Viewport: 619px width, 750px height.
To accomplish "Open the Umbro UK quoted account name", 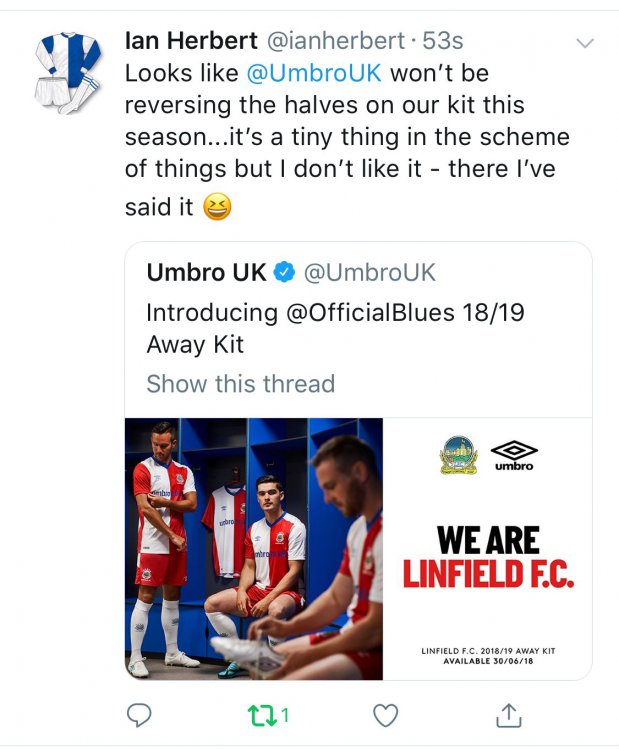I will tap(207, 272).
